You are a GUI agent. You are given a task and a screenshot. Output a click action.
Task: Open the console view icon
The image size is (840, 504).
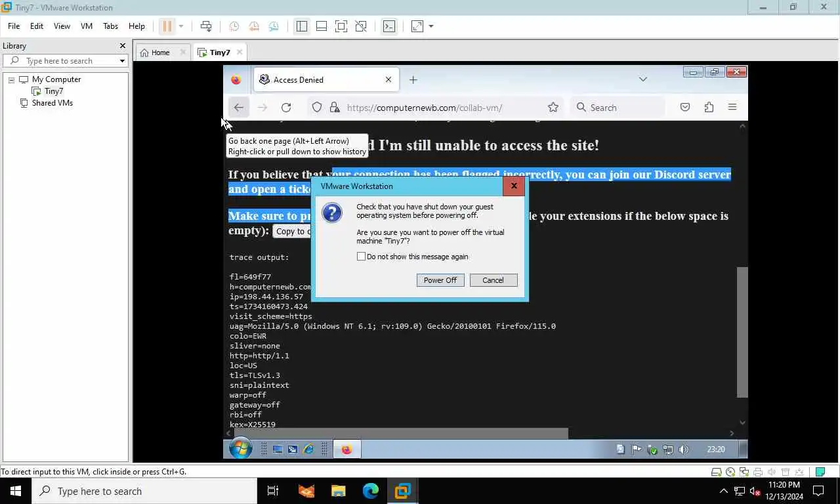click(x=389, y=26)
